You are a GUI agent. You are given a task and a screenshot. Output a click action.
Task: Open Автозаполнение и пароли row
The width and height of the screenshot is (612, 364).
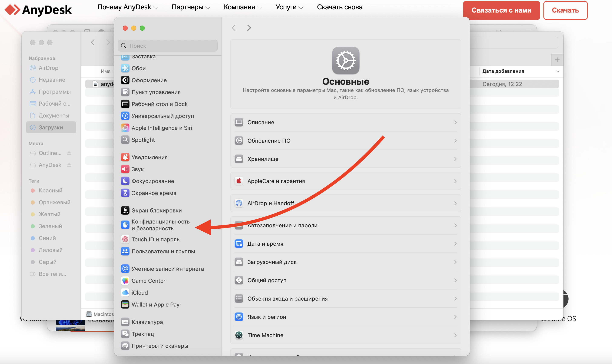tap(346, 225)
